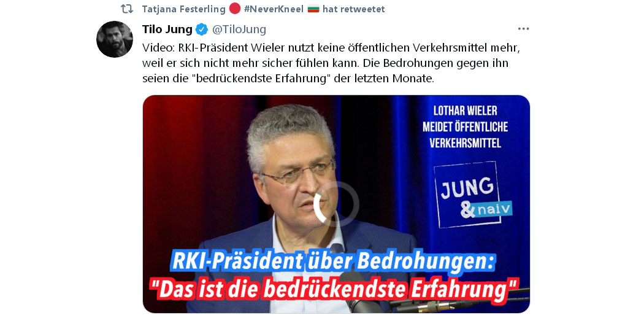Click the blue verified badge next to Tilo Jung
This screenshot has width=644, height=318.
(201, 29)
